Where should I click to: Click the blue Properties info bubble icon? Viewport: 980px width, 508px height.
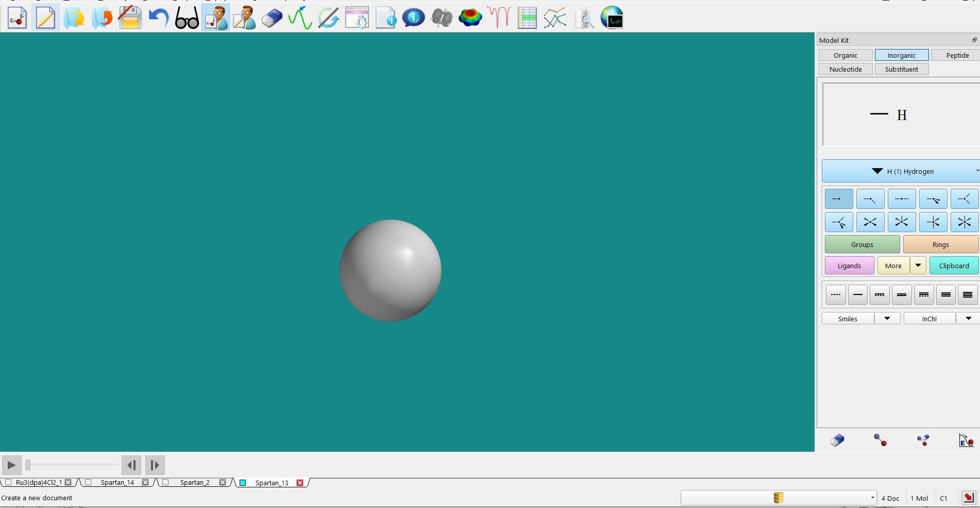414,18
